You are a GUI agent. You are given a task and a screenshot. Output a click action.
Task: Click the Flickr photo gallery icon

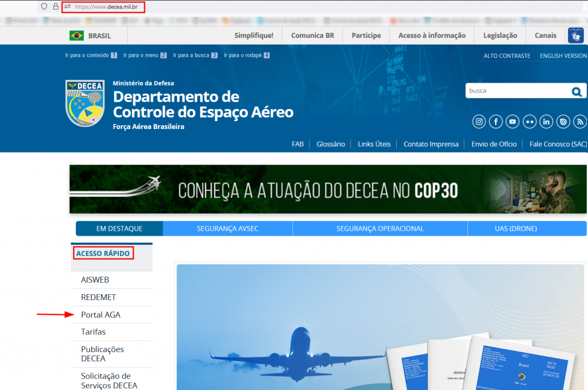coord(529,122)
